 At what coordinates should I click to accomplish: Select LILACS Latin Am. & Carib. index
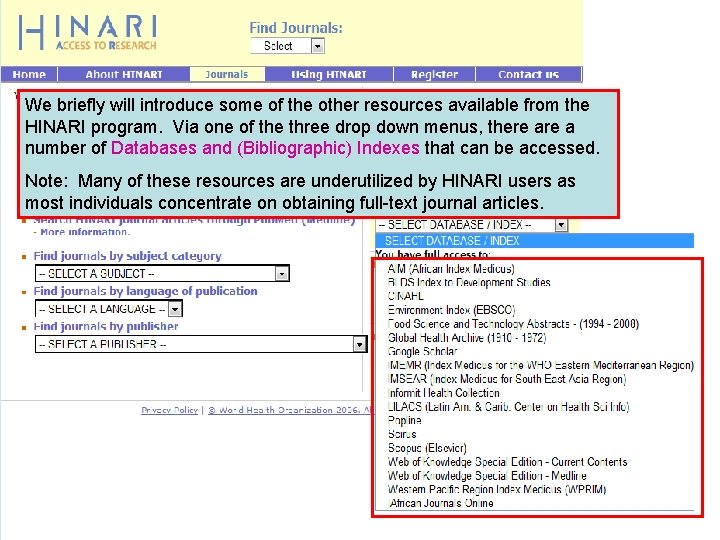click(508, 407)
